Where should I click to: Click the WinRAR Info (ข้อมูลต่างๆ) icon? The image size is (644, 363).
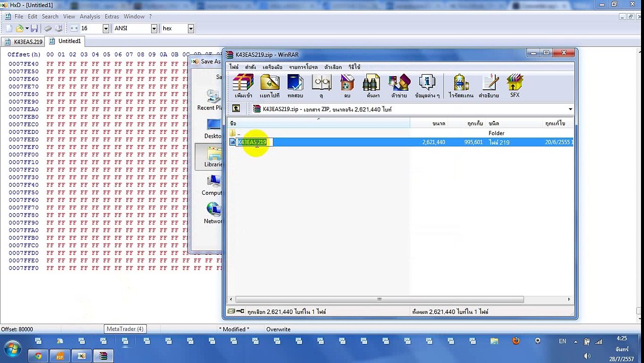(x=427, y=86)
